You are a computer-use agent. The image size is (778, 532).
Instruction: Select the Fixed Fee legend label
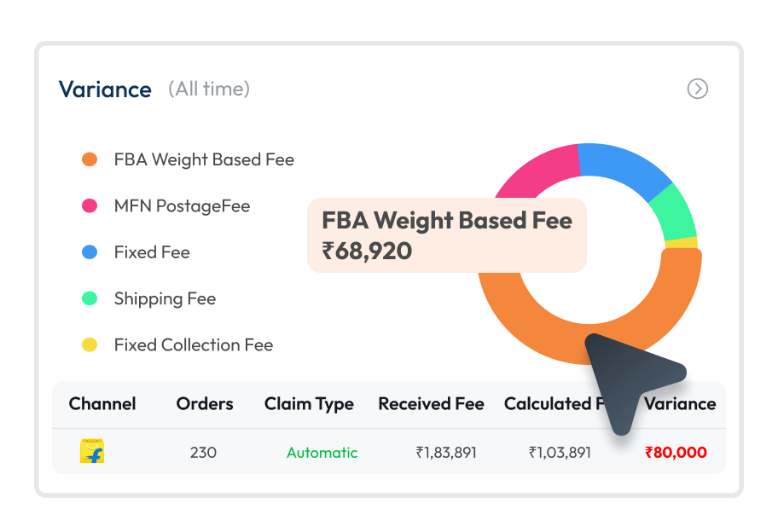point(152,252)
